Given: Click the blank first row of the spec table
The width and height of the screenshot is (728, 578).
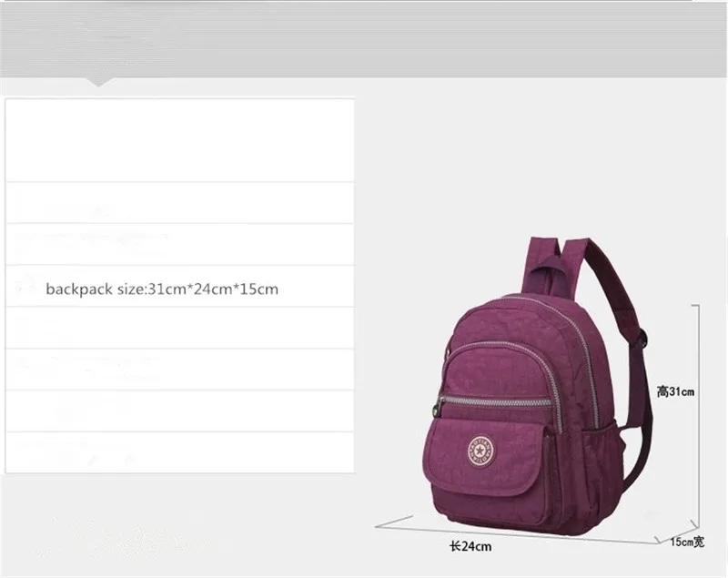Looking at the screenshot, I should pos(179,140).
